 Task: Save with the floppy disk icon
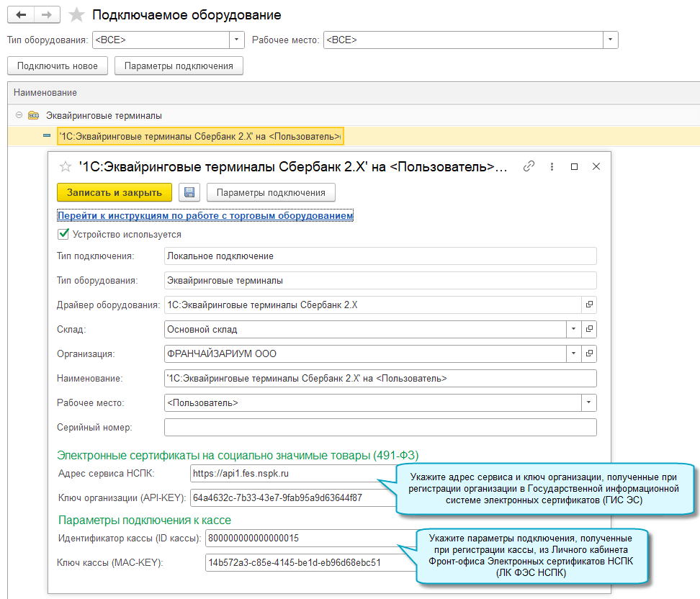(x=189, y=192)
